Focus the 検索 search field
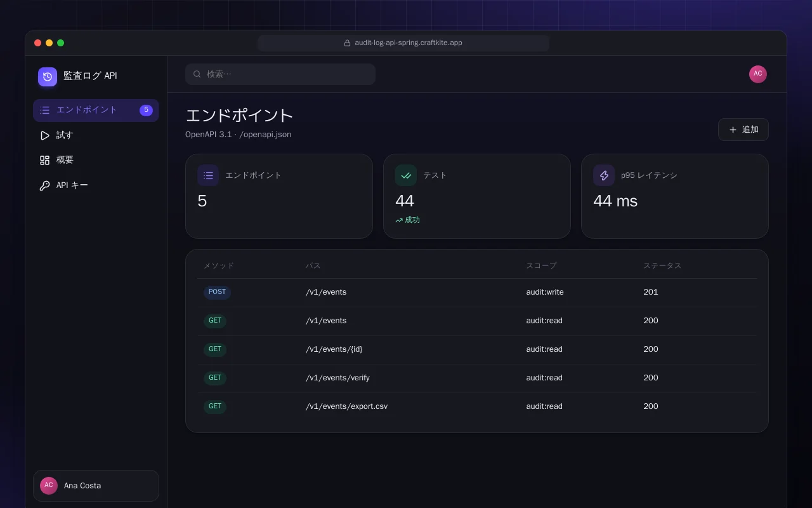 coord(280,74)
